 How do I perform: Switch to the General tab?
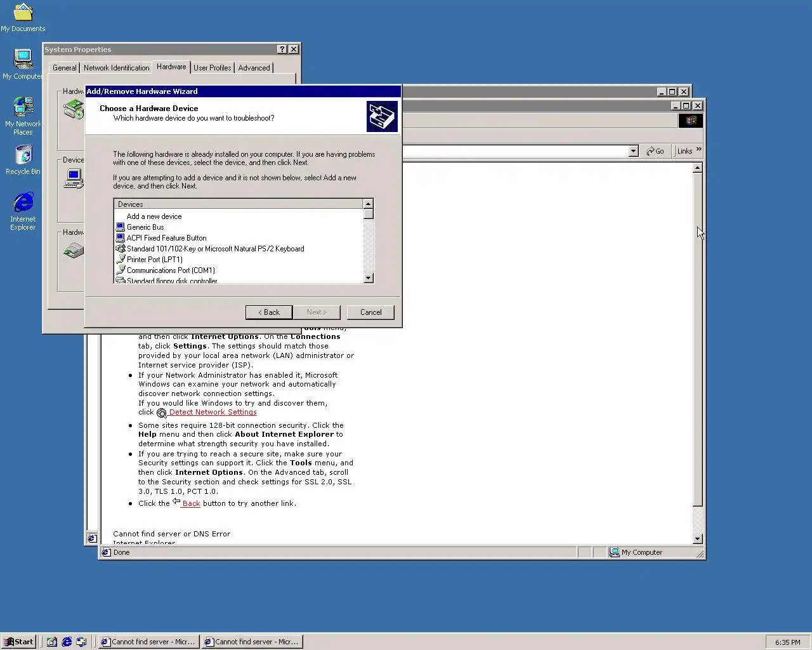point(65,68)
